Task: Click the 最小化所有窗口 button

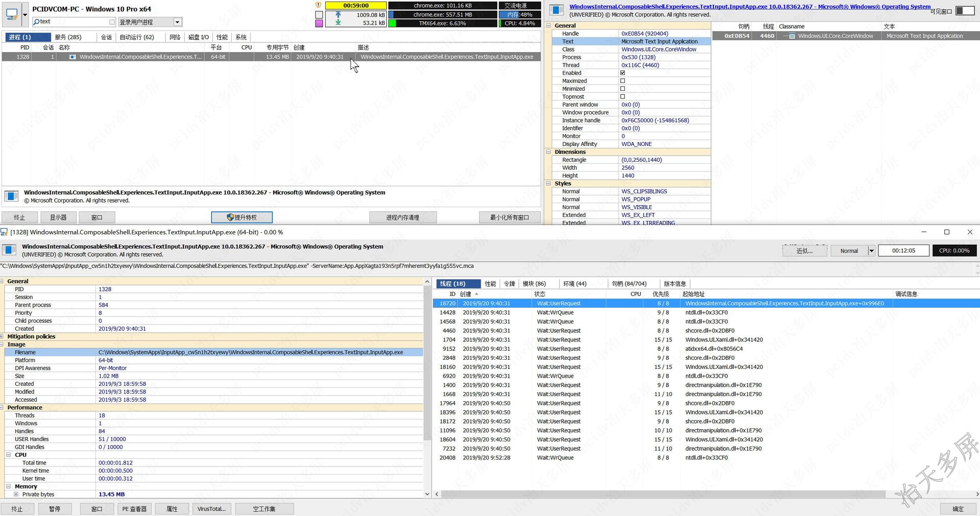Action: pos(509,217)
